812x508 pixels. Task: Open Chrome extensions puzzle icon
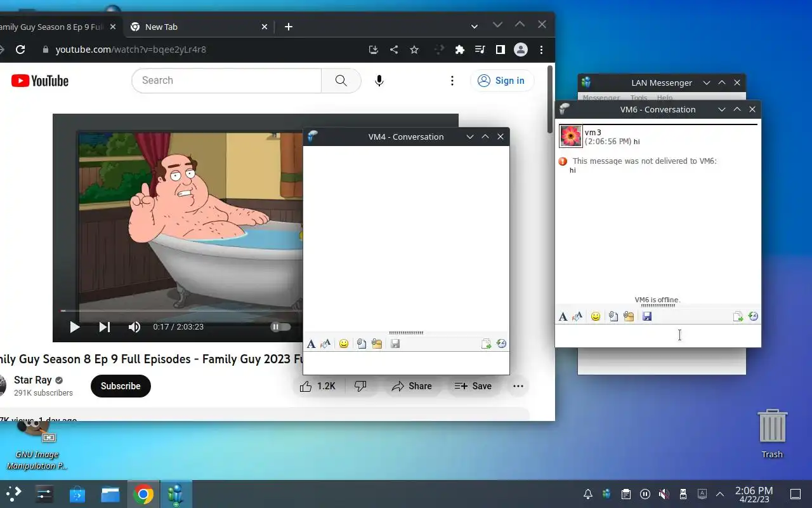[x=460, y=50]
